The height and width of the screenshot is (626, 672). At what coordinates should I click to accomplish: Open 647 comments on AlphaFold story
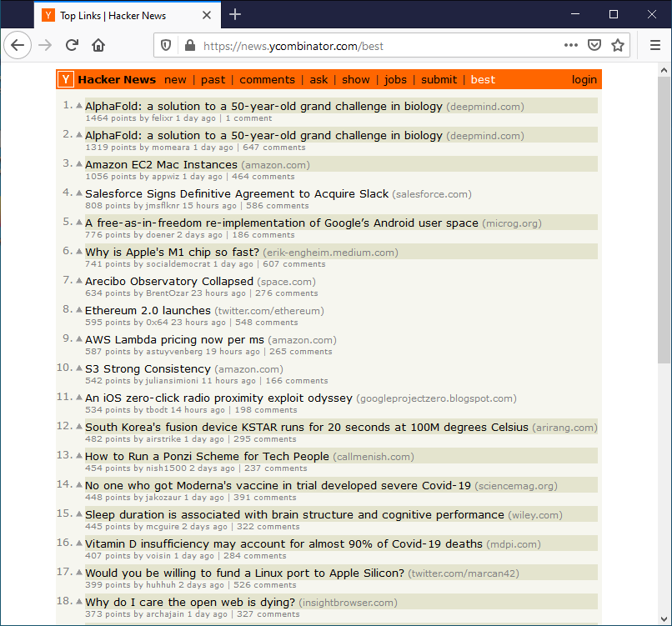[x=274, y=148]
